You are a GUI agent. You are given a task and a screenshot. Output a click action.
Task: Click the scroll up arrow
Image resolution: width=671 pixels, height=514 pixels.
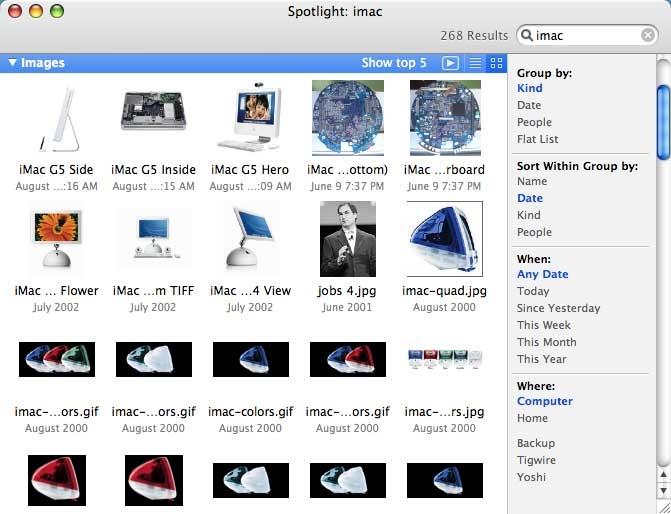point(664,474)
